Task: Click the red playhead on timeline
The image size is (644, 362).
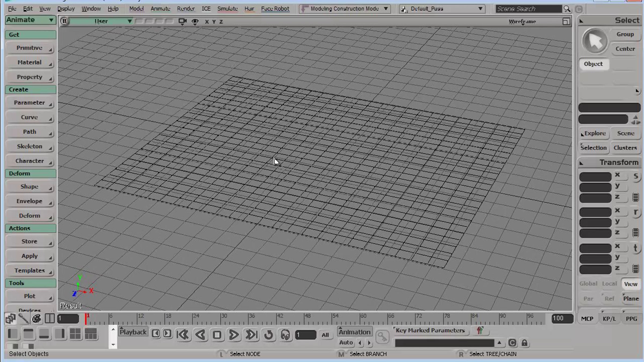Action: click(x=86, y=319)
